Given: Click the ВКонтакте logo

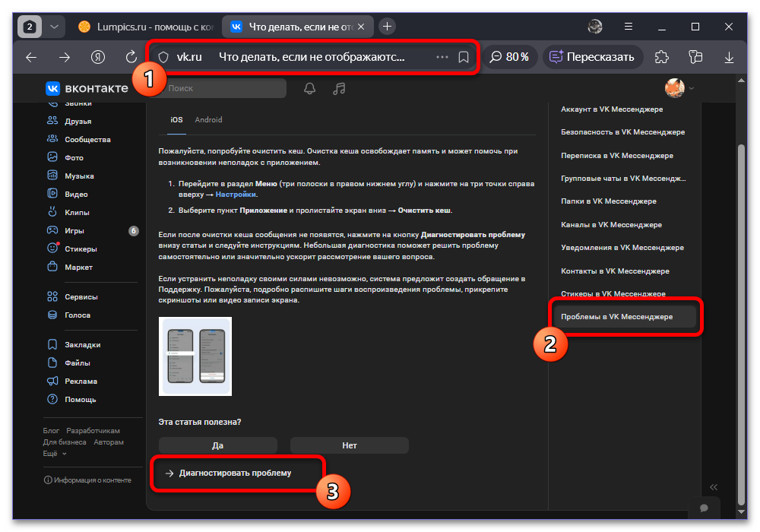Looking at the screenshot, I should point(87,88).
